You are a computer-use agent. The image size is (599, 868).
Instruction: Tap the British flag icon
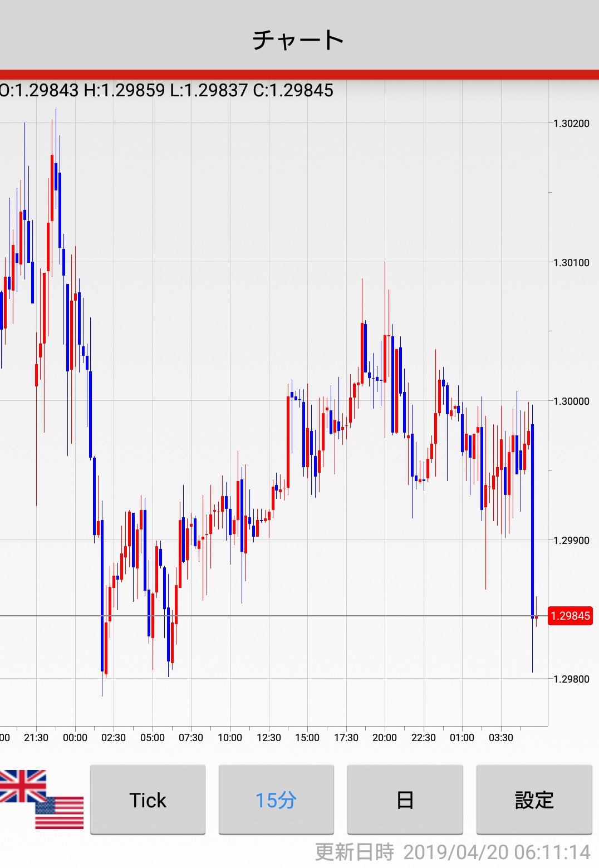(x=22, y=786)
